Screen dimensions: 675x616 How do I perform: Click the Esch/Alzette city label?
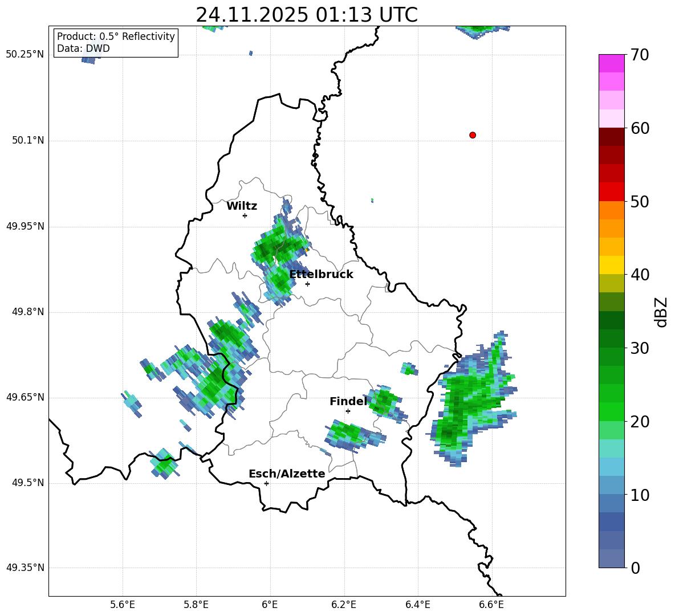287,474
